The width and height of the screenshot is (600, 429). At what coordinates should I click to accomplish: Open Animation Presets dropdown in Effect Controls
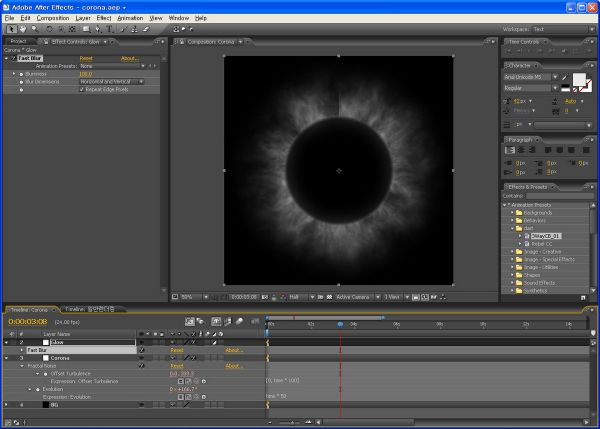[x=111, y=66]
